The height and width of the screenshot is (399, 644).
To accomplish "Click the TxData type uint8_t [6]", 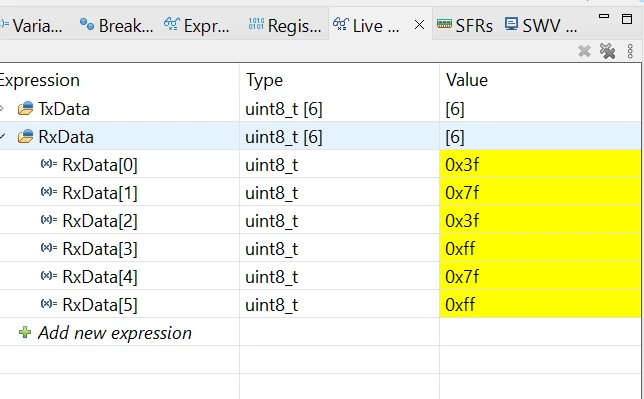I will (x=284, y=109).
